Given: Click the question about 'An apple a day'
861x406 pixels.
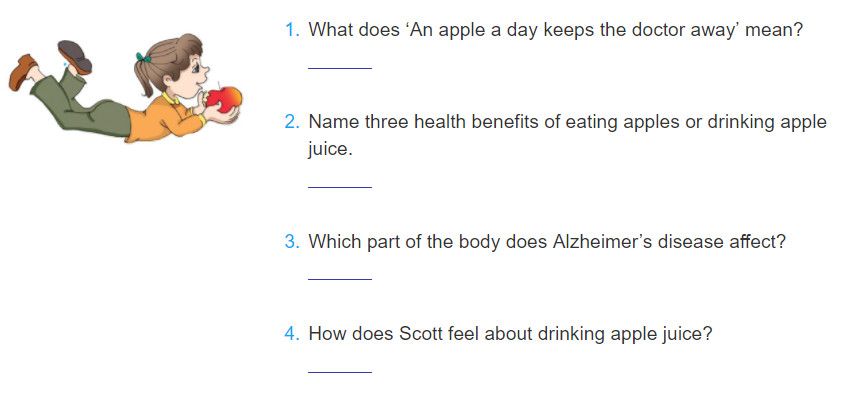Looking at the screenshot, I should pyautogui.click(x=555, y=30).
